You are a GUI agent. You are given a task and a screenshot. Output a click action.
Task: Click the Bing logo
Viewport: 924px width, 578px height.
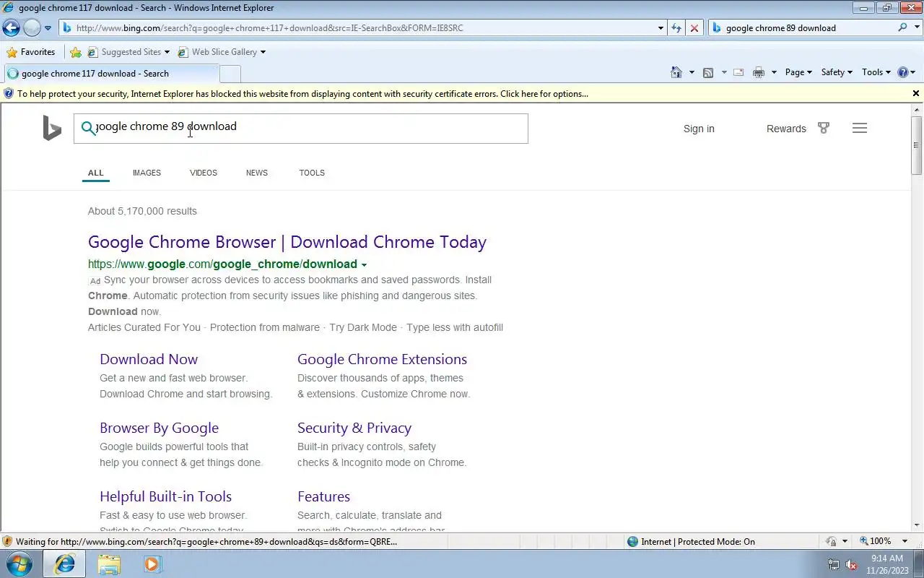point(52,129)
